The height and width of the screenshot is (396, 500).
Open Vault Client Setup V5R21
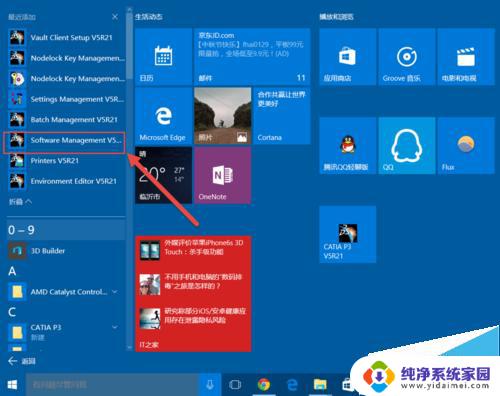point(66,37)
